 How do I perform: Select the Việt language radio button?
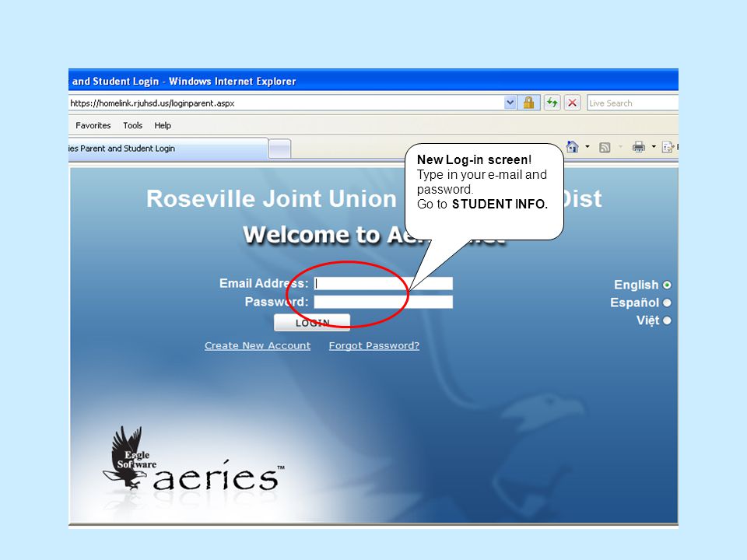coord(667,320)
